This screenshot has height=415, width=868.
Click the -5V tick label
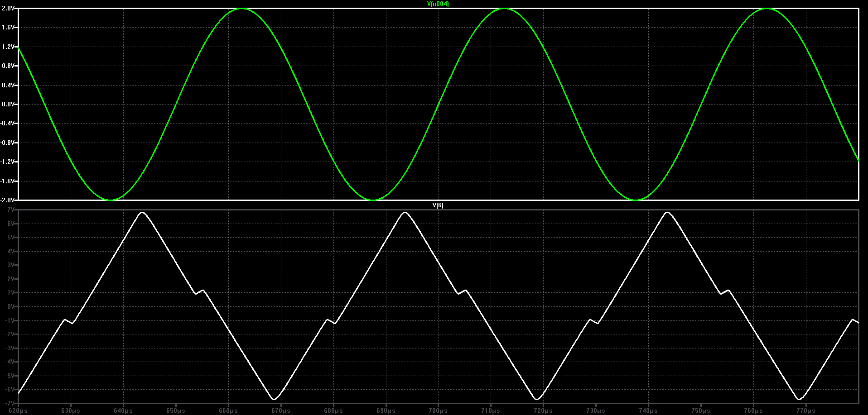[10, 376]
